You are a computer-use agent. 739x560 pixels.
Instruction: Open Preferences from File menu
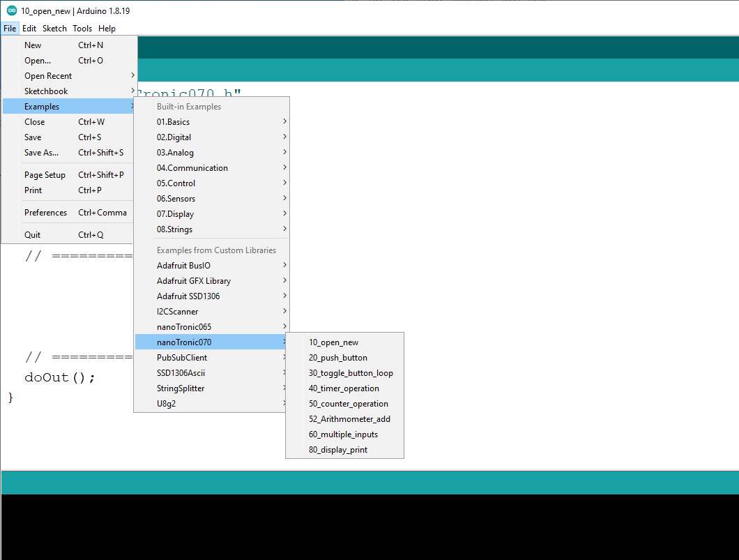[45, 213]
